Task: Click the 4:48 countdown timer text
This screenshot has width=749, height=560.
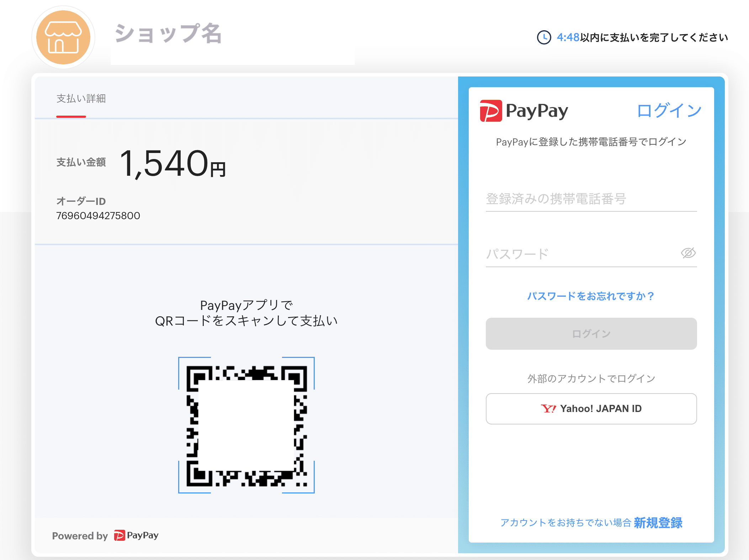Action: point(568,37)
